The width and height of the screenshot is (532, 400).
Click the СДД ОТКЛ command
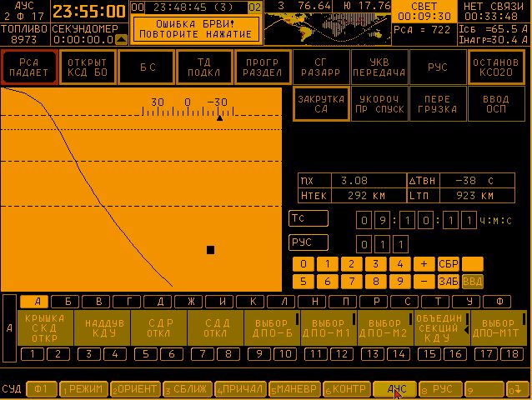pos(215,327)
